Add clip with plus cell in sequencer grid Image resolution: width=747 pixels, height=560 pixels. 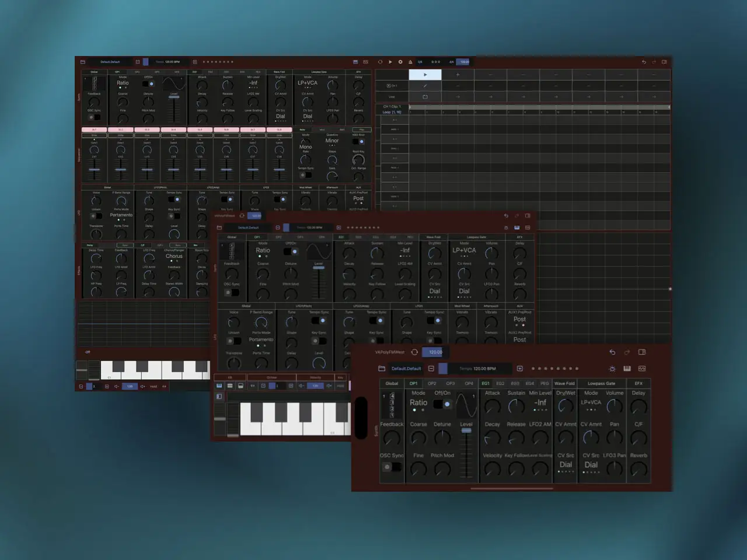click(458, 74)
